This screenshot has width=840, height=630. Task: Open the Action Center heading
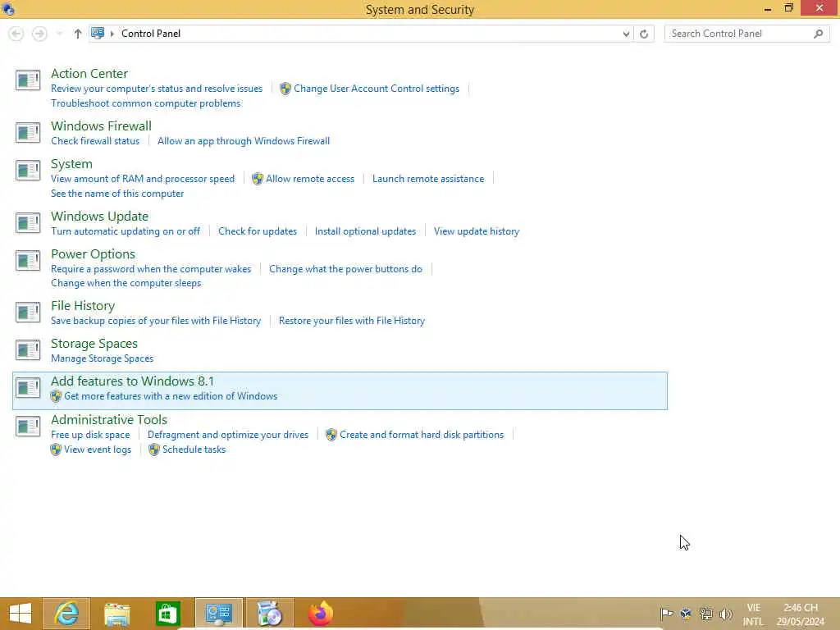[x=89, y=73]
